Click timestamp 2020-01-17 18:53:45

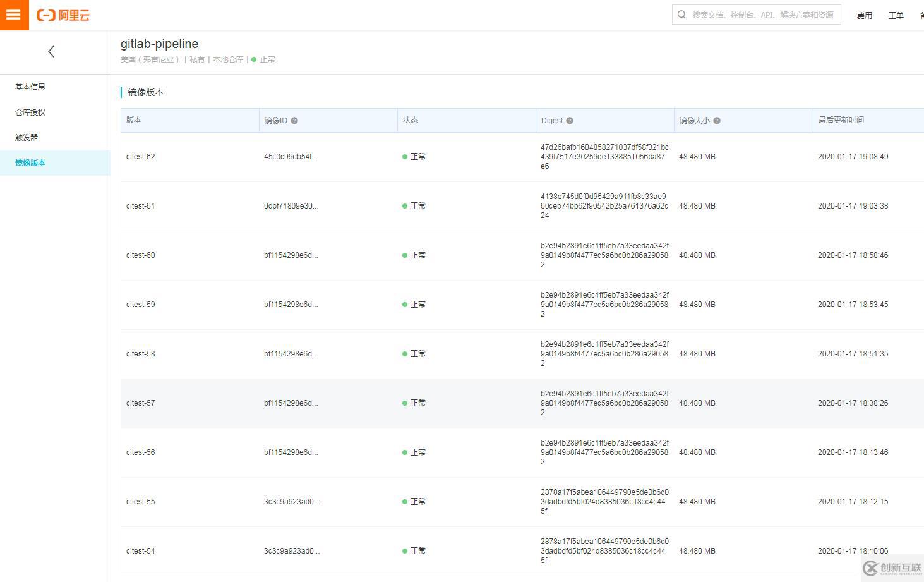853,305
